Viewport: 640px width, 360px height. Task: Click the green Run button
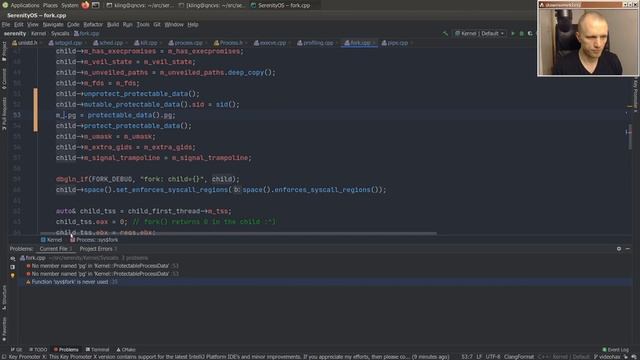click(513, 33)
